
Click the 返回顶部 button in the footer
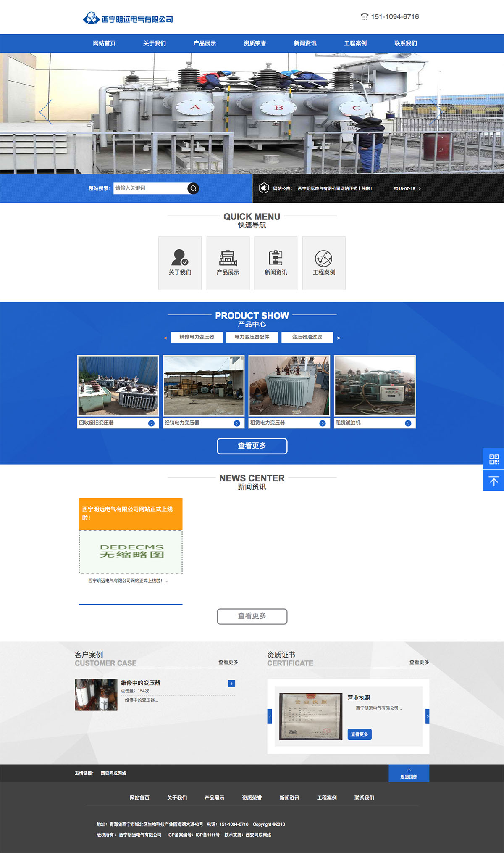(409, 774)
